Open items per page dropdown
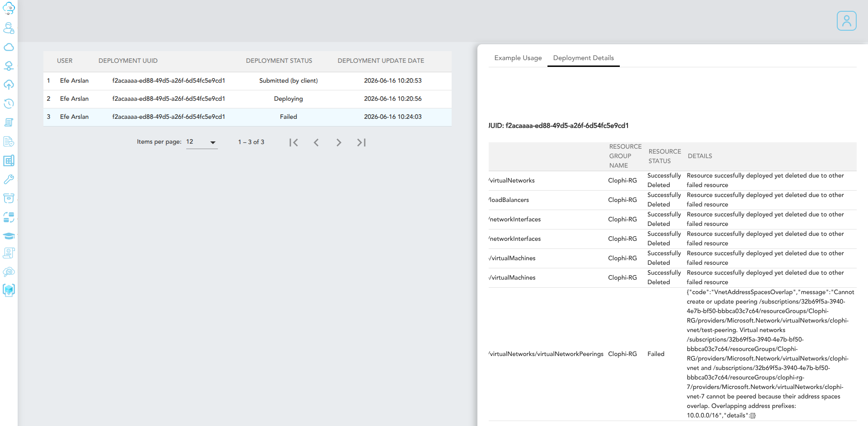This screenshot has height=426, width=868. pos(202,142)
